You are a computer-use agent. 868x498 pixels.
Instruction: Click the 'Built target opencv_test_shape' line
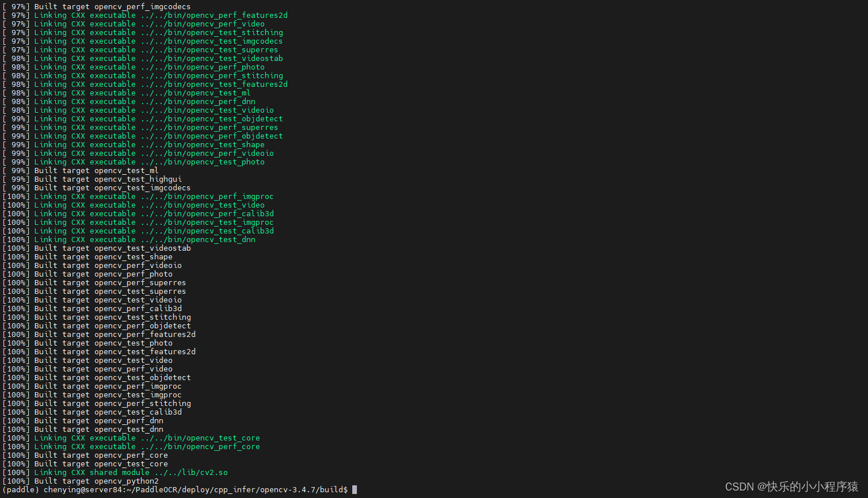87,257
